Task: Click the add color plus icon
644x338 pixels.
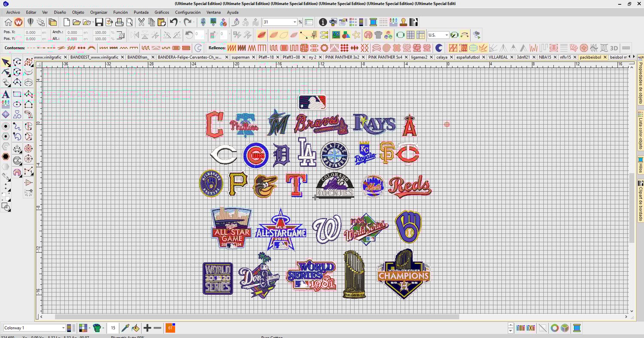Action: coord(147,328)
